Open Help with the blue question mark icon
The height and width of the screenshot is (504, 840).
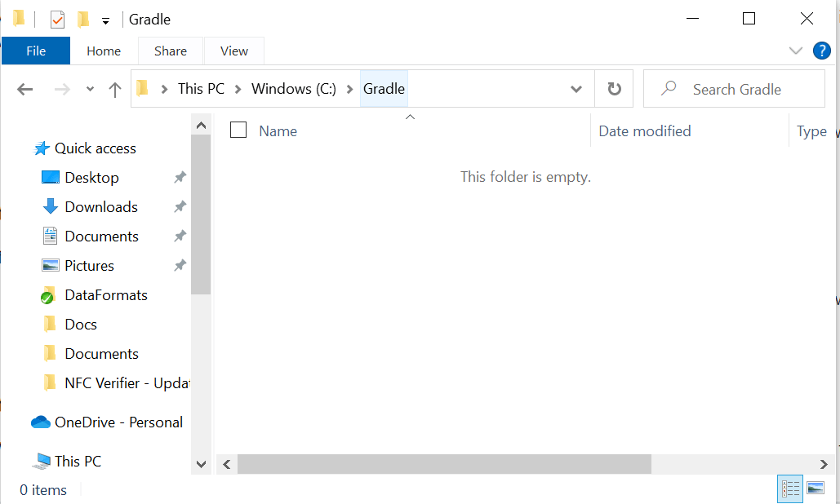(821, 51)
